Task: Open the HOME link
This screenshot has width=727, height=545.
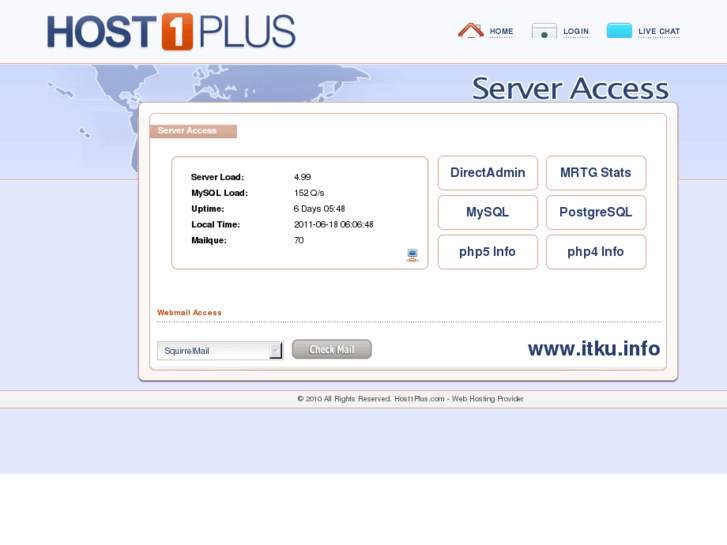Action: [x=501, y=32]
